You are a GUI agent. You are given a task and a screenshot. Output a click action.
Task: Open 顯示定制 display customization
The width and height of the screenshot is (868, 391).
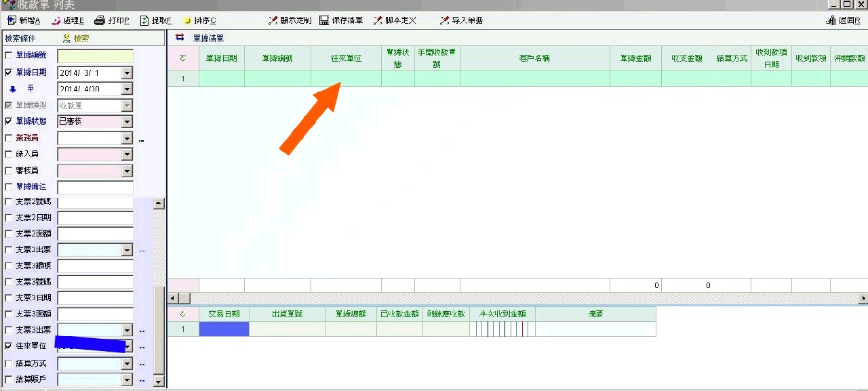[273, 20]
